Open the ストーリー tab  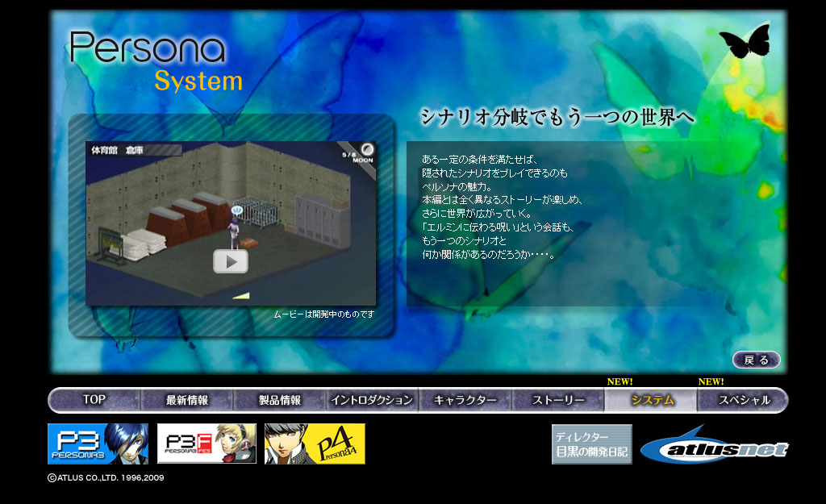tap(558, 400)
